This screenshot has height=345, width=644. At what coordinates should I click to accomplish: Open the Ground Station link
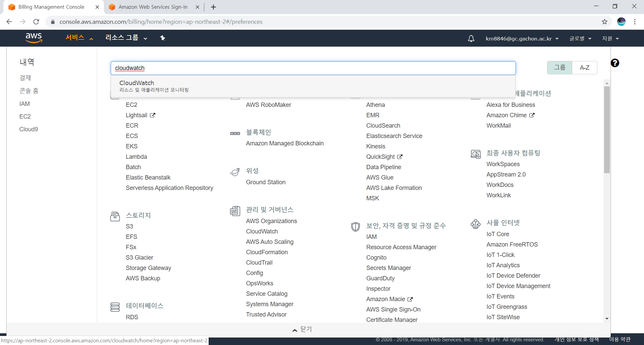[x=266, y=182]
